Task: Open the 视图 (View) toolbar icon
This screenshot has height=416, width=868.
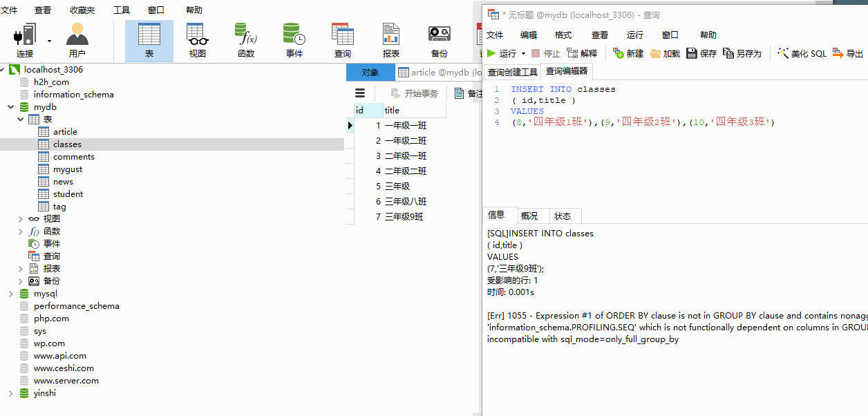Action: point(198,40)
